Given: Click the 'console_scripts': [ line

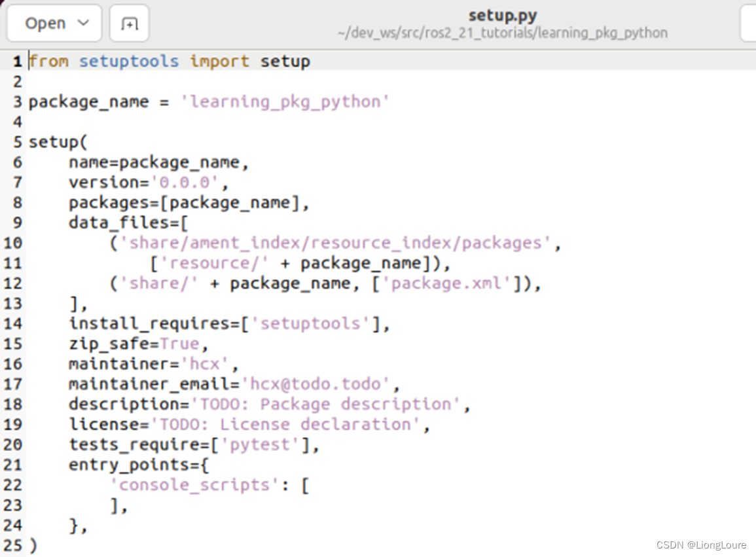Looking at the screenshot, I should click(x=209, y=485).
